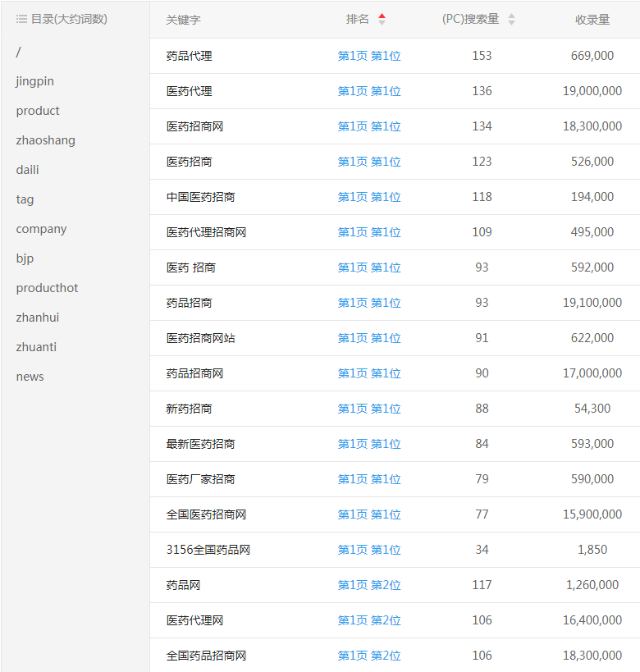
Task: Select the product directory
Action: tap(38, 111)
